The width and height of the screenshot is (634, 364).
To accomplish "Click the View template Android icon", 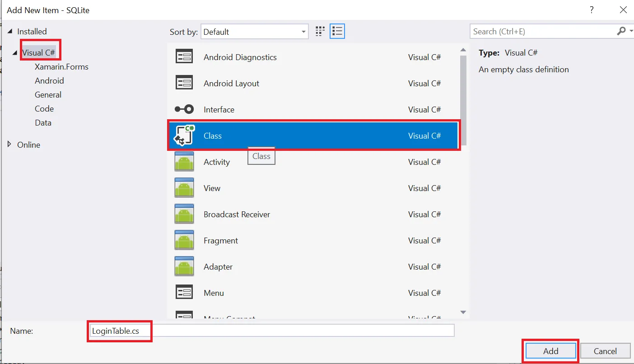I will (184, 188).
